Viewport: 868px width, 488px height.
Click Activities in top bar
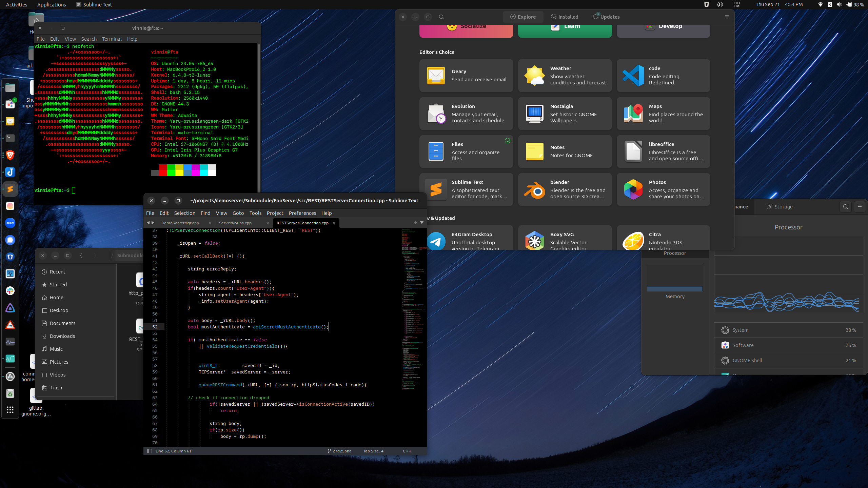coord(17,4)
